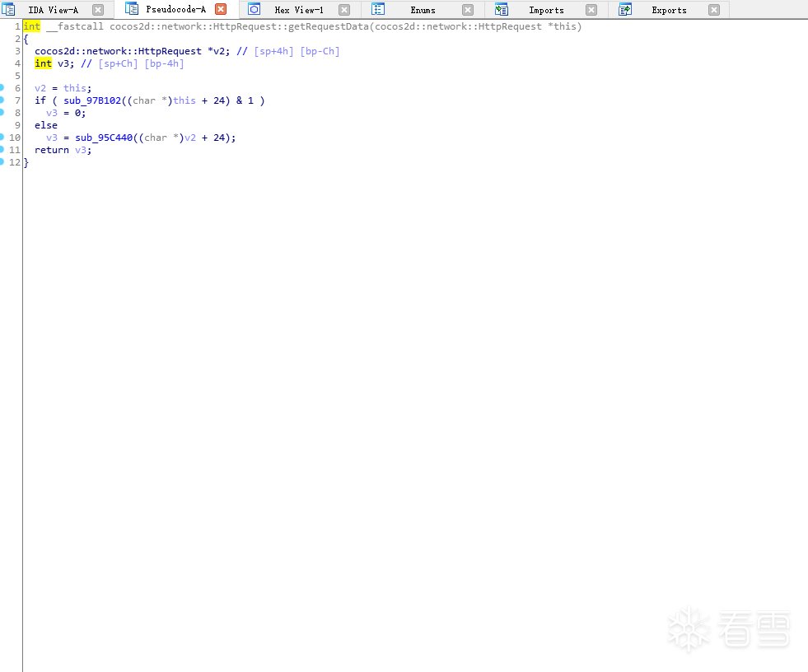This screenshot has width=808, height=672.
Task: Close the Hex View-1 tab
Action: [x=344, y=10]
